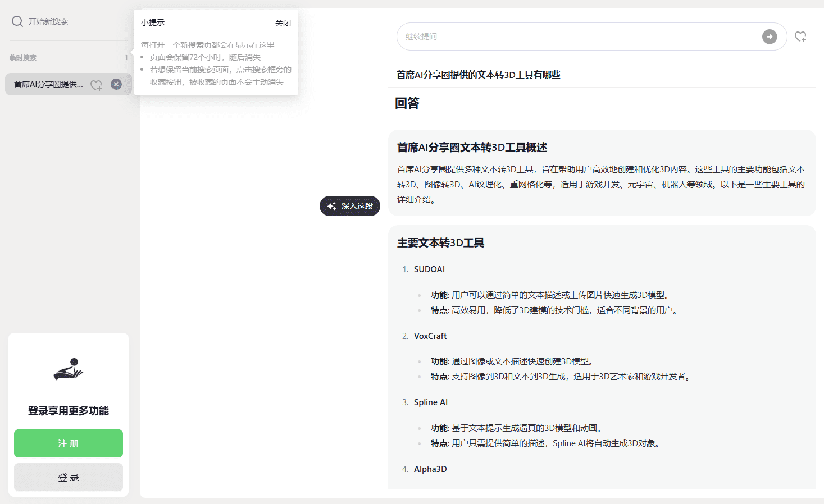Click the VoxCraft list item

tap(430, 336)
